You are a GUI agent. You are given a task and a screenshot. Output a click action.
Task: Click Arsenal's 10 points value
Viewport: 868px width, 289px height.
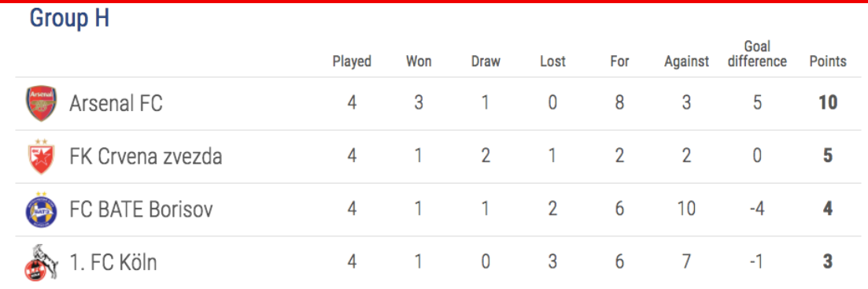click(828, 103)
